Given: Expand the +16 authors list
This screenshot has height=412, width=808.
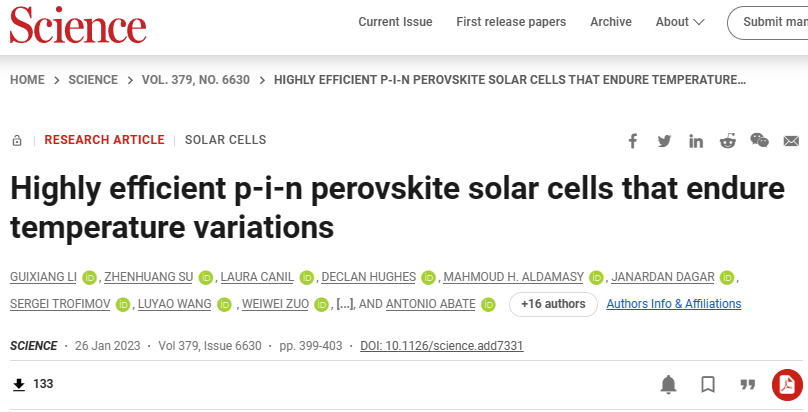Looking at the screenshot, I should [553, 304].
